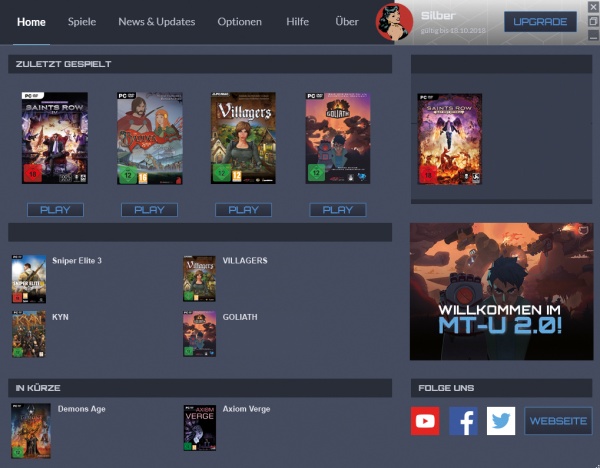Screen dimensions: 600x468
Task: Select the Über tab
Action: pyautogui.click(x=347, y=22)
